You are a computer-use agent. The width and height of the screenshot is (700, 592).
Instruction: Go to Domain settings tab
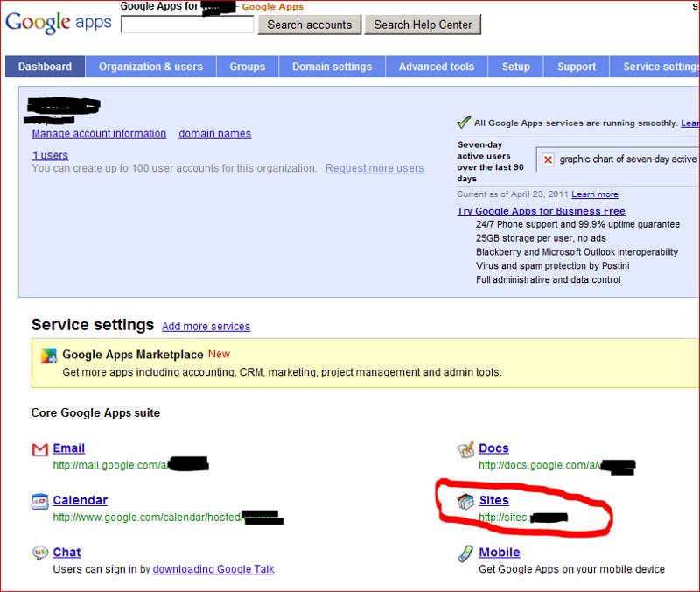pyautogui.click(x=332, y=67)
